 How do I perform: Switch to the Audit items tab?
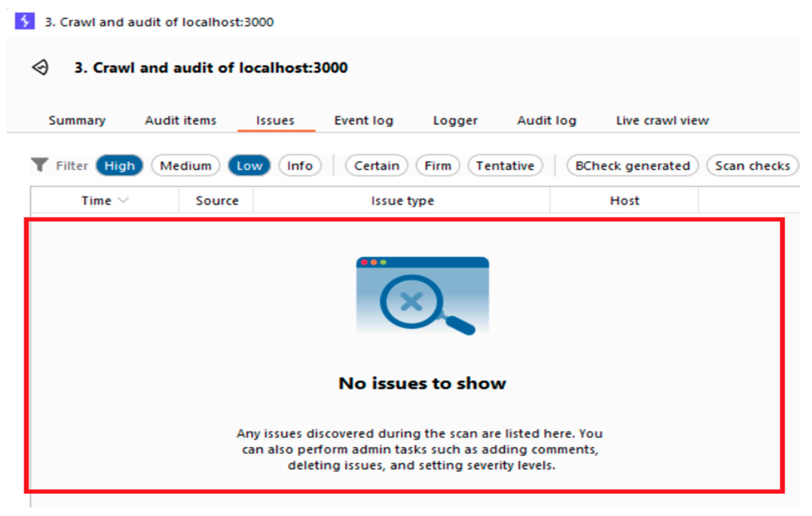(180, 121)
